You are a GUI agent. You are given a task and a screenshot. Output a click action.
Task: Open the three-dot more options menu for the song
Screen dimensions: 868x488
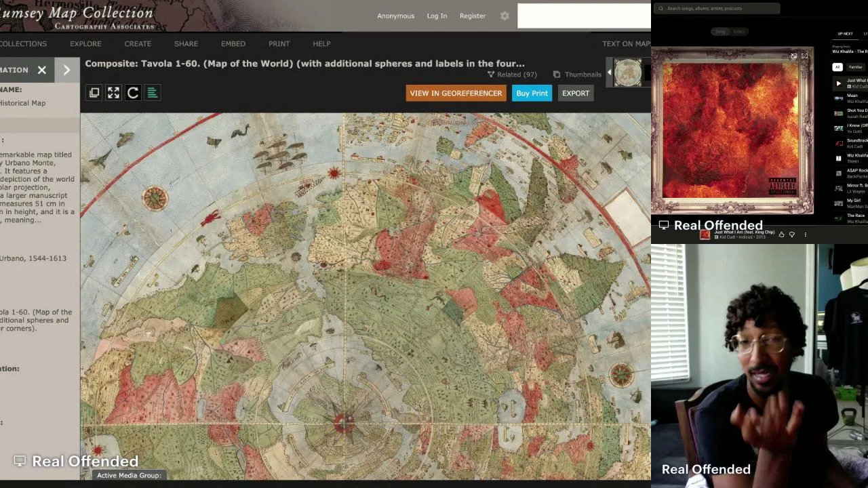pos(806,235)
